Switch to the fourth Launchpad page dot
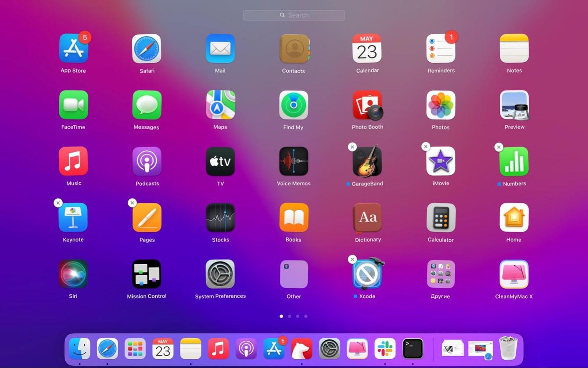This screenshot has height=368, width=588. (x=306, y=316)
